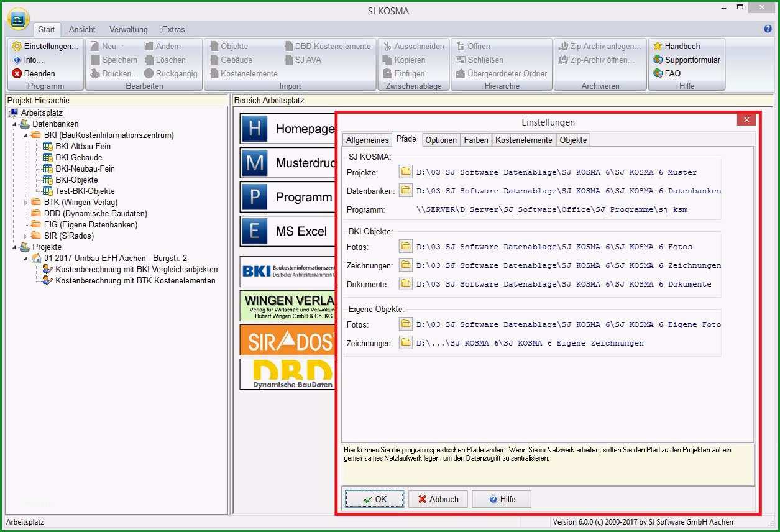Viewport: 780px width, 532px height.
Task: Open the Handbuch star icon
Action: tap(658, 46)
